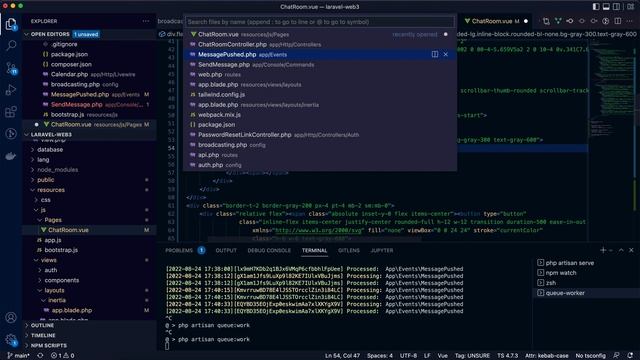Image resolution: width=640 pixels, height=360 pixels.
Task: Open Explorer more actions ellipsis
Action: point(146,21)
